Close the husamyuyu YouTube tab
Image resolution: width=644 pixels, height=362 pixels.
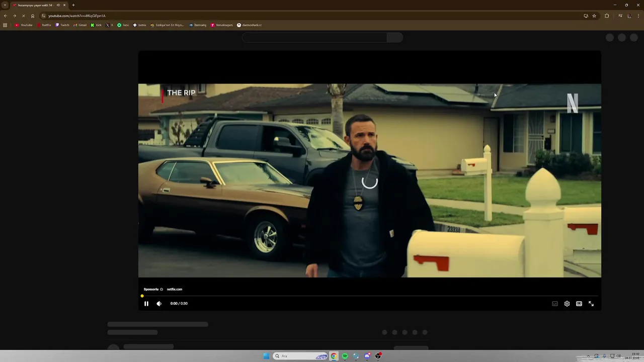(x=64, y=5)
